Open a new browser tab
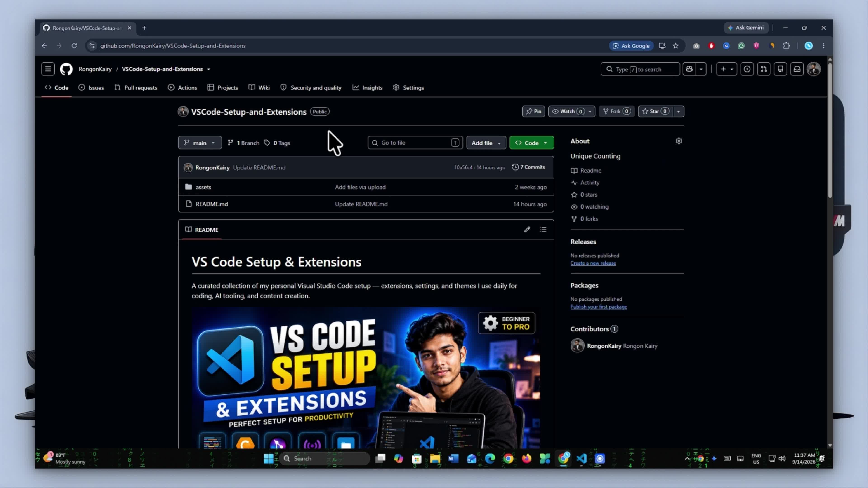868x488 pixels. [144, 28]
